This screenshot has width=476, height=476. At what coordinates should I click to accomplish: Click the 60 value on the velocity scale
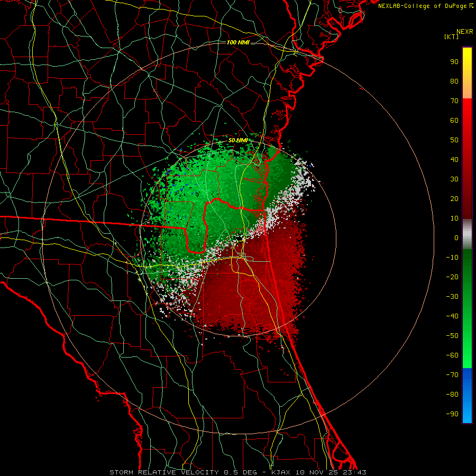tap(454, 120)
